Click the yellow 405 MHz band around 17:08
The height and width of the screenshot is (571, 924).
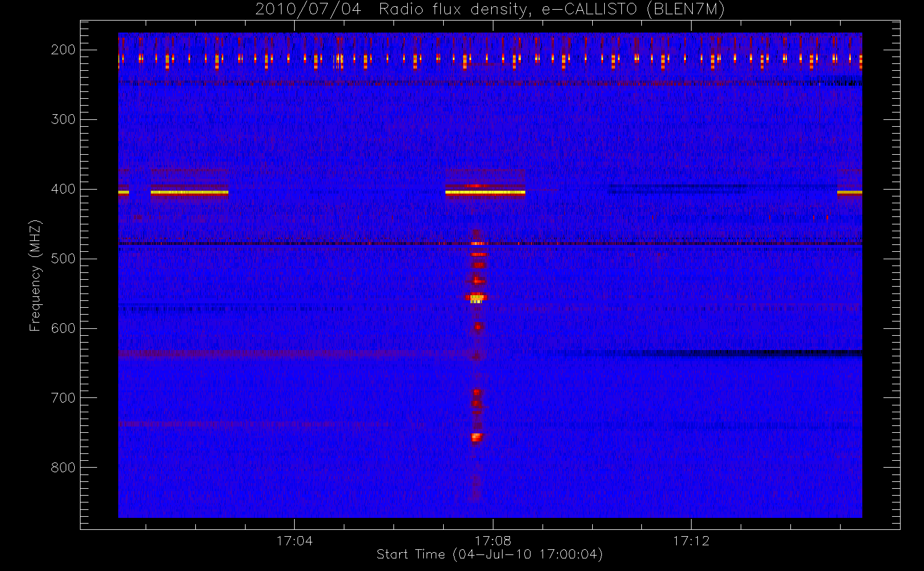click(x=485, y=192)
